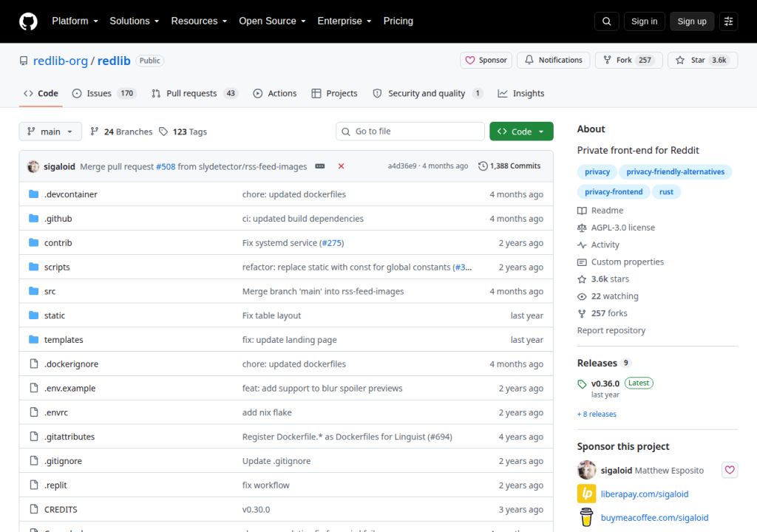
Task: Open the redlib-org owner link
Action: (61, 61)
